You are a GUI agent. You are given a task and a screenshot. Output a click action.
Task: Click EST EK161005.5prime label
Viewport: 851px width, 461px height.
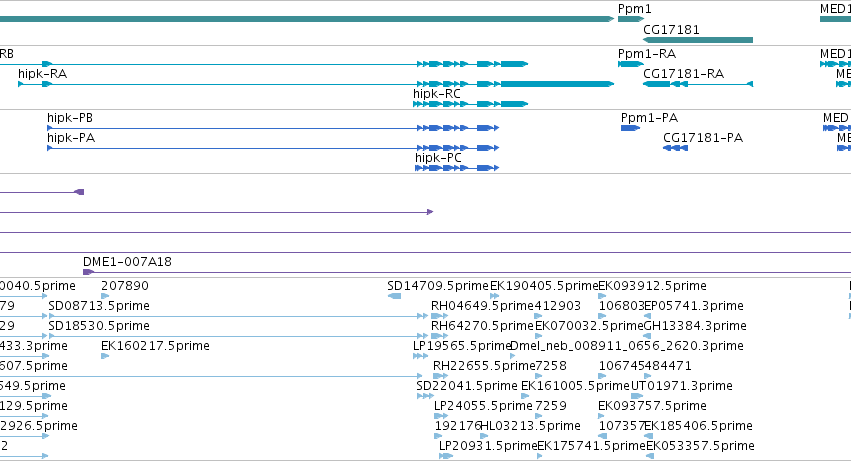[x=575, y=386]
